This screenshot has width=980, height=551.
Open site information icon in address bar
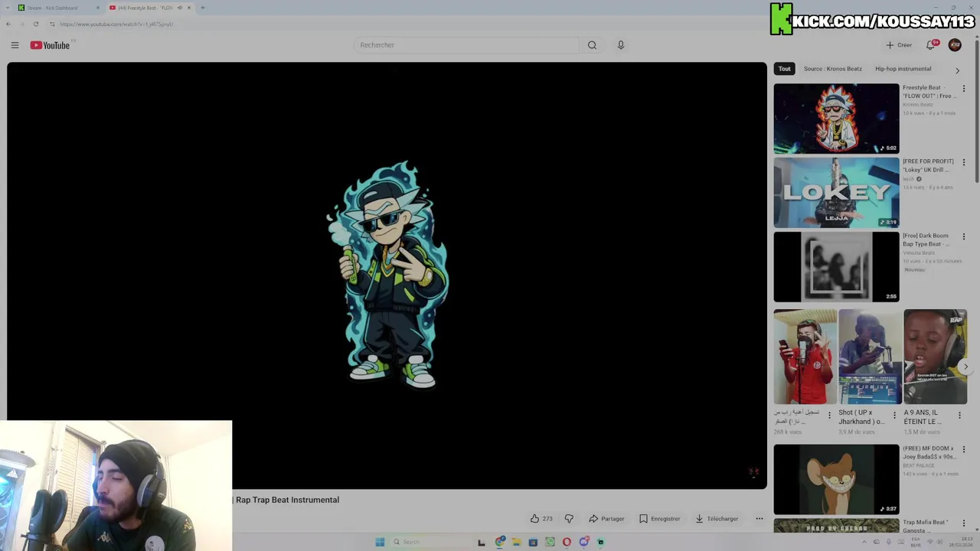tap(52, 24)
